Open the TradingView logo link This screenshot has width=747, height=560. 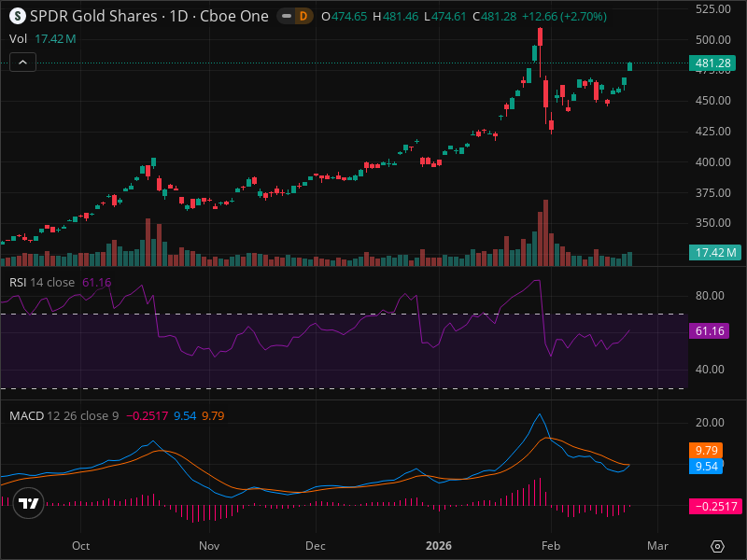[29, 503]
